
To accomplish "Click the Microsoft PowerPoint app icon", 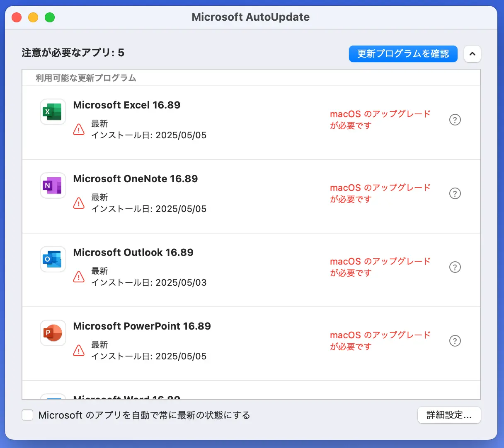I will click(53, 332).
